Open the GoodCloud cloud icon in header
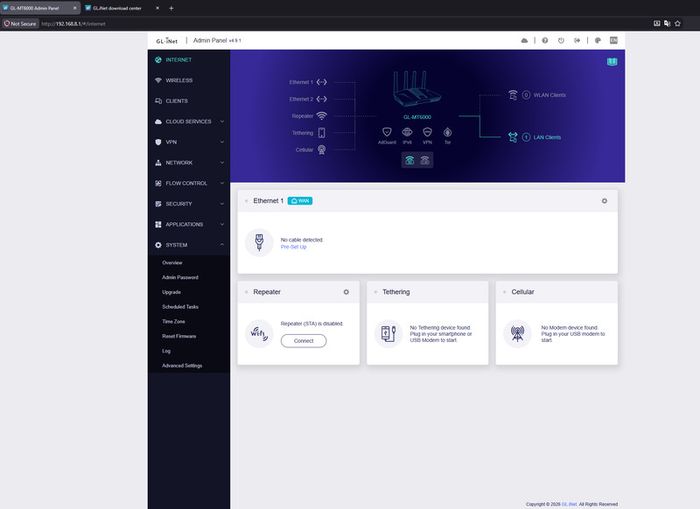The width and height of the screenshot is (700, 509). 524,41
